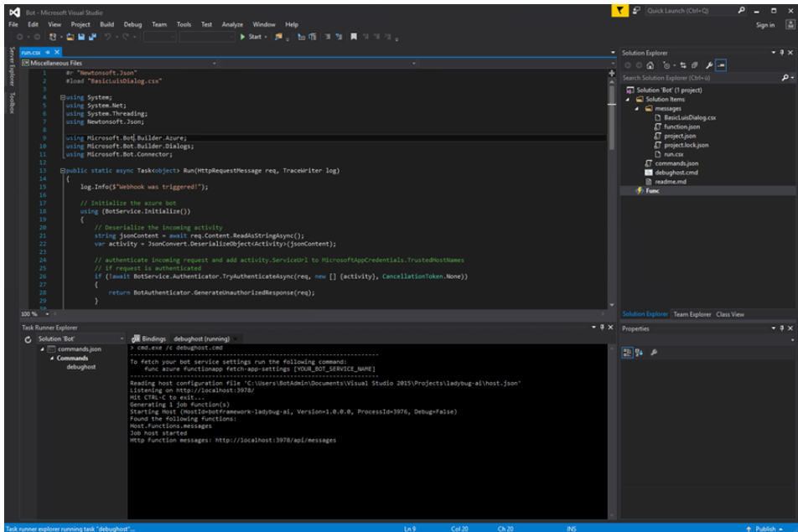Click the Publish button in status bar
The height and width of the screenshot is (532, 798).
point(765,529)
